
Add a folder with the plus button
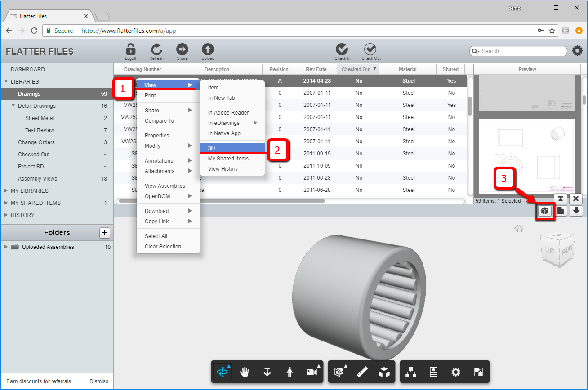104,233
